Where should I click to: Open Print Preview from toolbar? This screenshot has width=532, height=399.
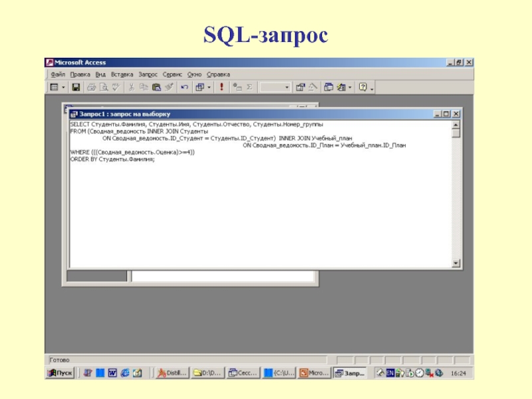point(104,87)
